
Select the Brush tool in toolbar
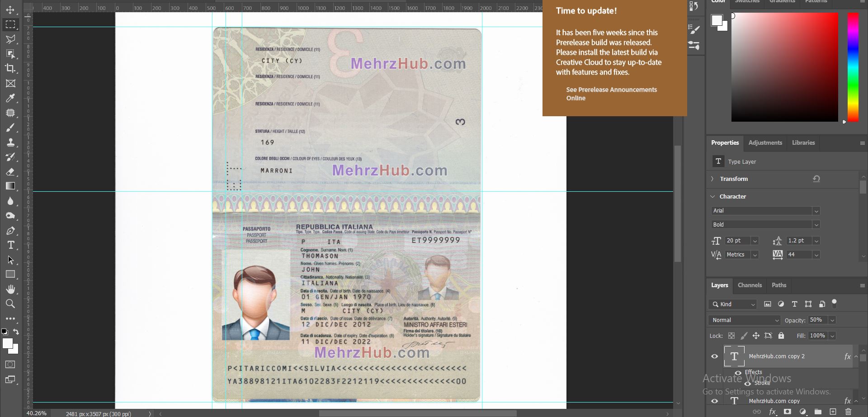(x=10, y=128)
